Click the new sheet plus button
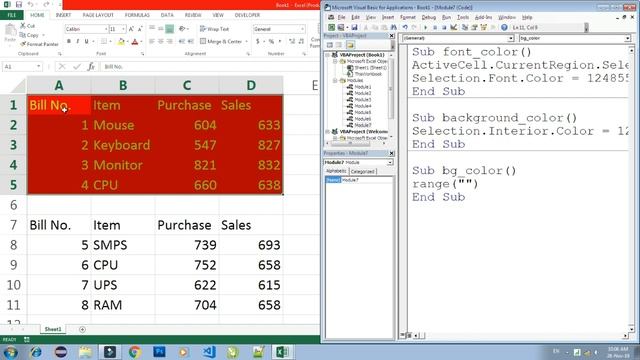 (82, 329)
